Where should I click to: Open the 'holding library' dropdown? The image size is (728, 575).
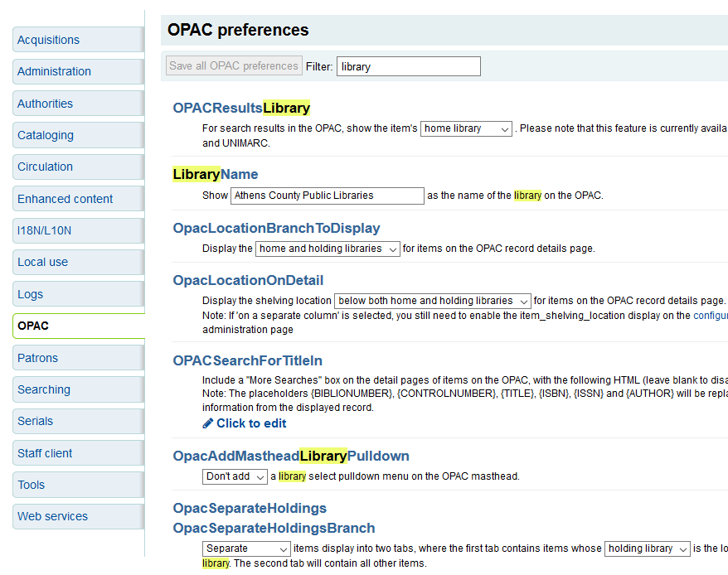point(647,549)
